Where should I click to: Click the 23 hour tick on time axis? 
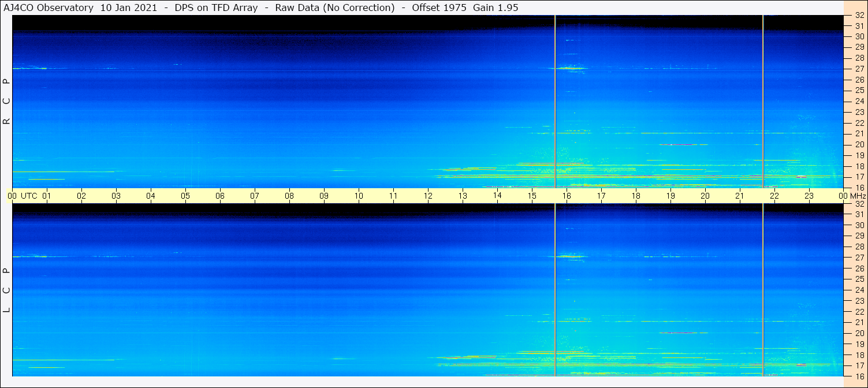click(x=809, y=196)
